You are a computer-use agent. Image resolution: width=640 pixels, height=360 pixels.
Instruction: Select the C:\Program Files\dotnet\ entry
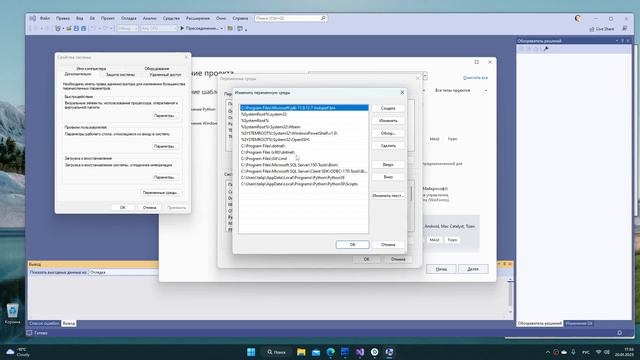(x=304, y=146)
